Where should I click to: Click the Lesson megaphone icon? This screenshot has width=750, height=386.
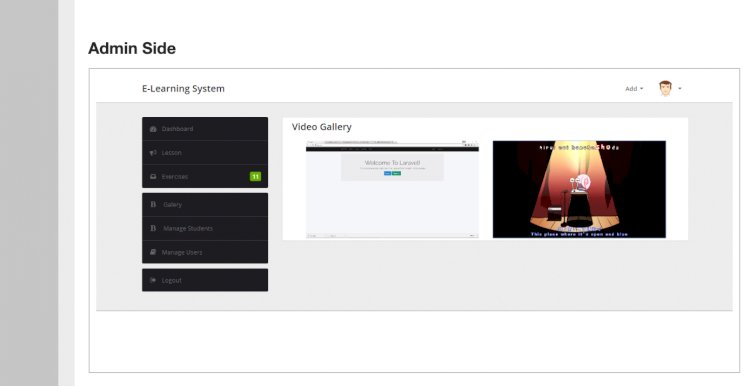click(153, 153)
